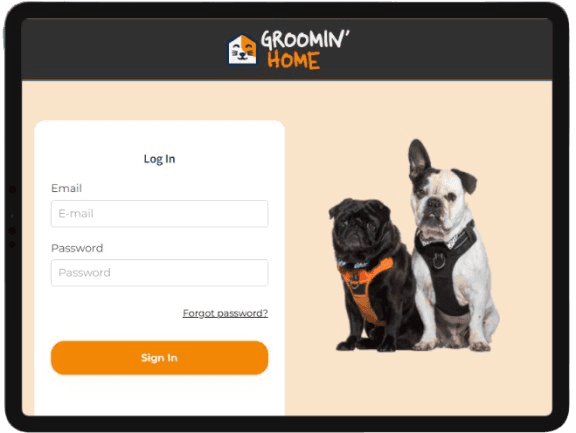
Task: Click the Email field label
Action: [x=66, y=188]
